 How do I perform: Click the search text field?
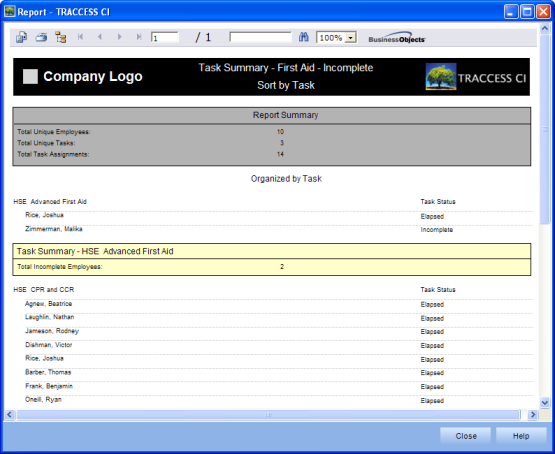[x=261, y=37]
